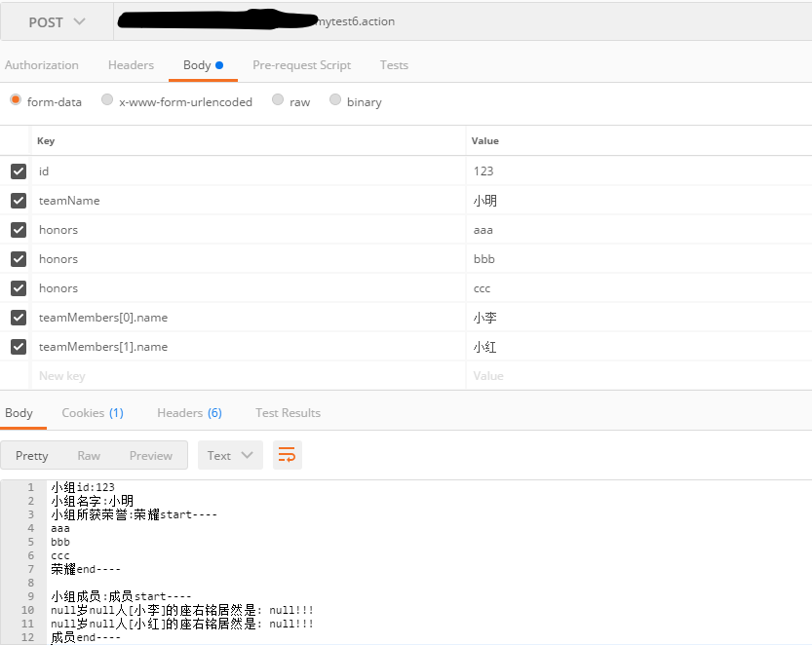Switch to the request Headers tab
The image size is (812, 645).
[131, 65]
